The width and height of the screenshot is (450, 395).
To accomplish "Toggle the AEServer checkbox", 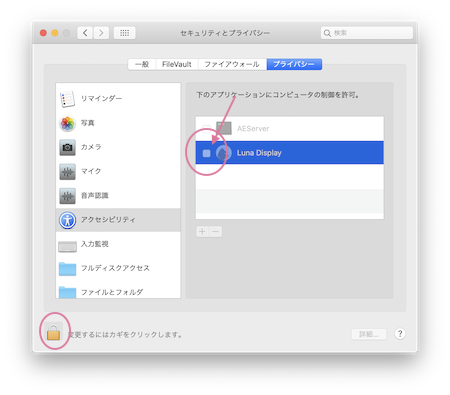I will coord(207,128).
